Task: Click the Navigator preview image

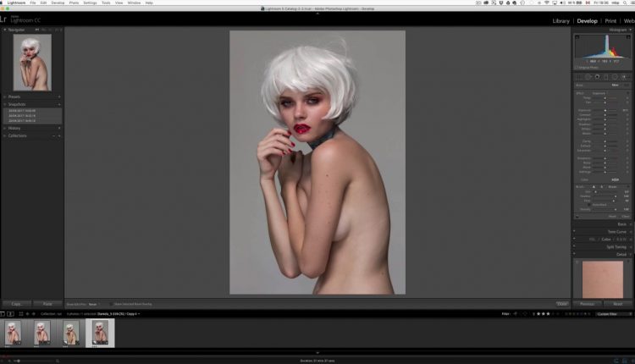Action: tap(32, 63)
